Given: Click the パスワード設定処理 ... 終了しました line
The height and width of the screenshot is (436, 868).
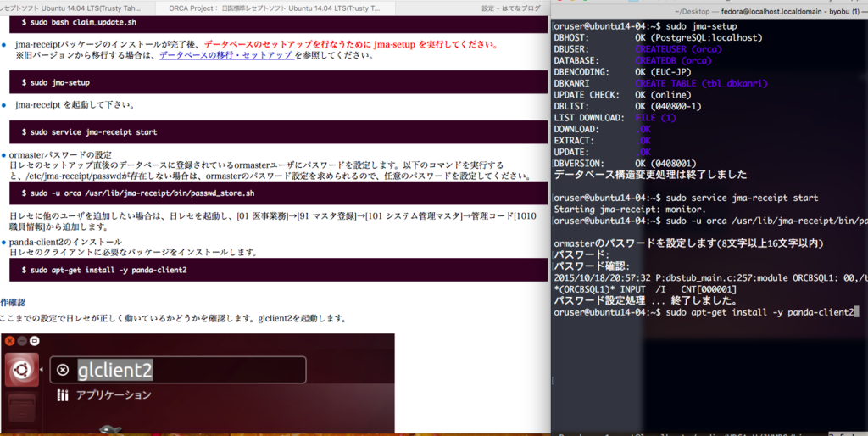Looking at the screenshot, I should pyautogui.click(x=645, y=301).
